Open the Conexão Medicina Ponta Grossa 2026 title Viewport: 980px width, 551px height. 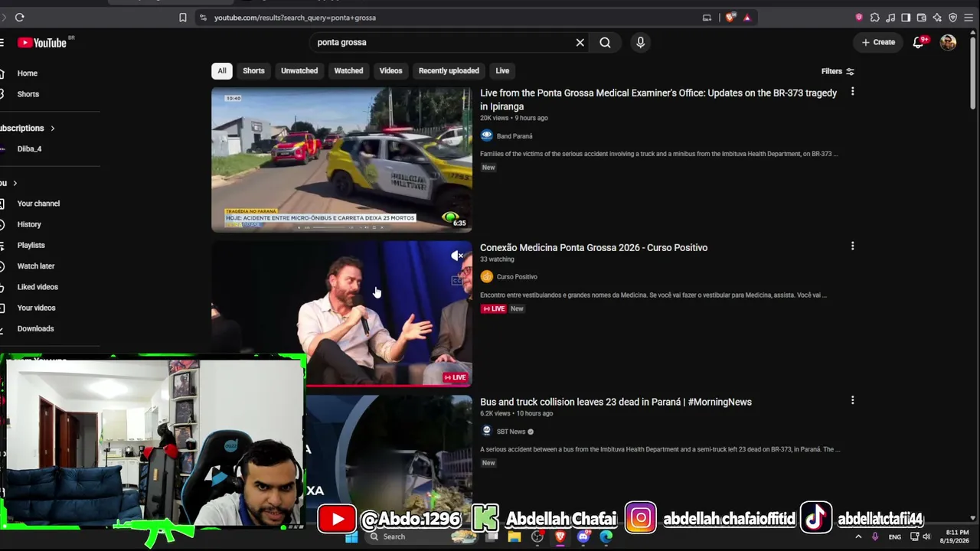click(x=593, y=248)
